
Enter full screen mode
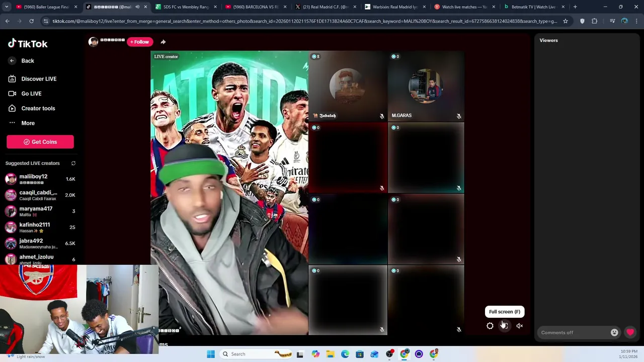[x=504, y=326]
